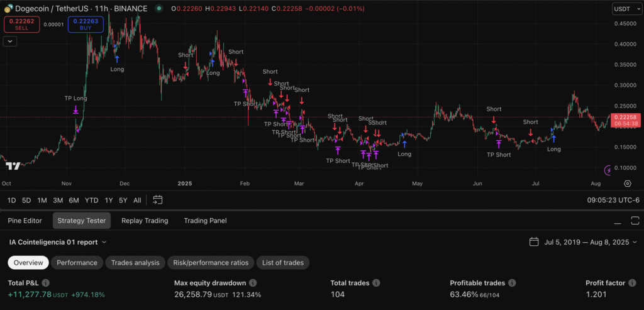Screen dimensions: 644x310
Task: Select the 1D time range
Action: coord(11,201)
